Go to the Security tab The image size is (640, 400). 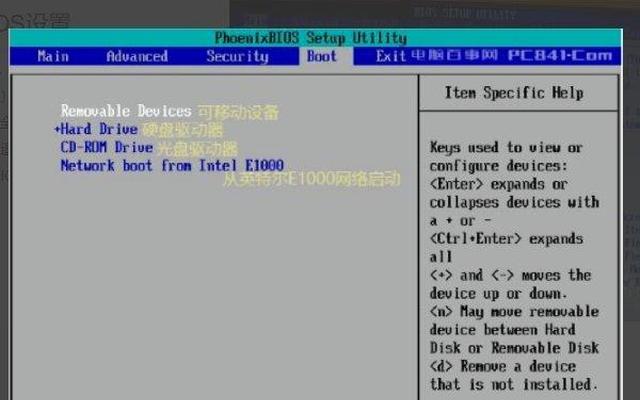(237, 57)
